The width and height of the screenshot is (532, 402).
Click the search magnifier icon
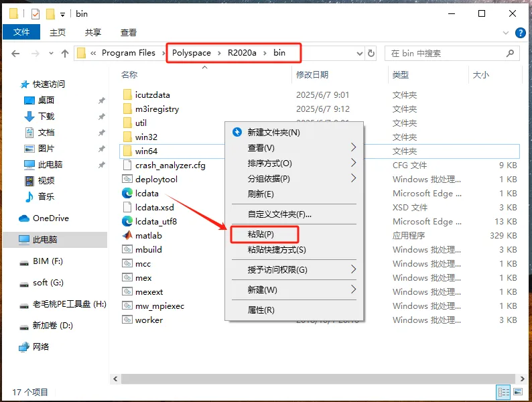pos(510,53)
